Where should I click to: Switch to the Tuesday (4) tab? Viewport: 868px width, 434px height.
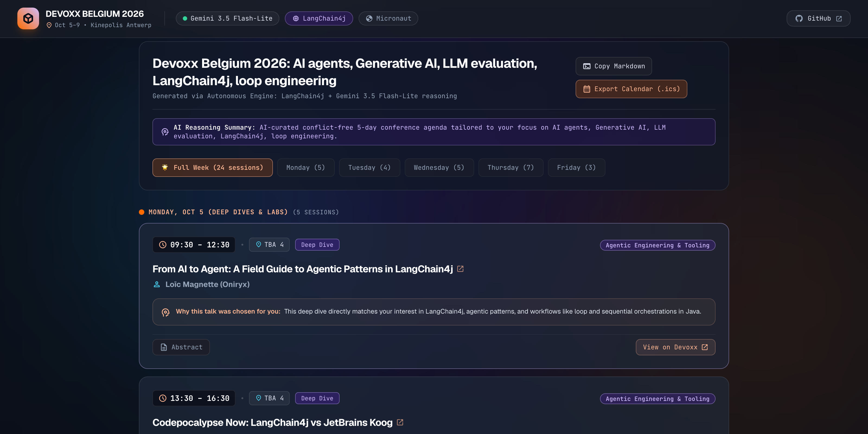(369, 167)
